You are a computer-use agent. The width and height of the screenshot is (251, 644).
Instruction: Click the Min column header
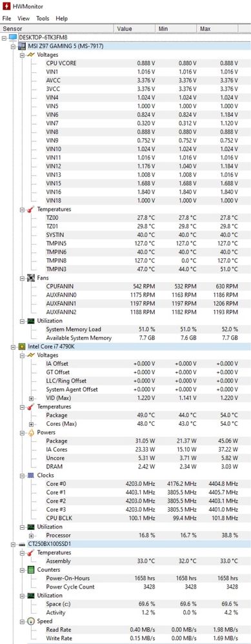[176, 29]
